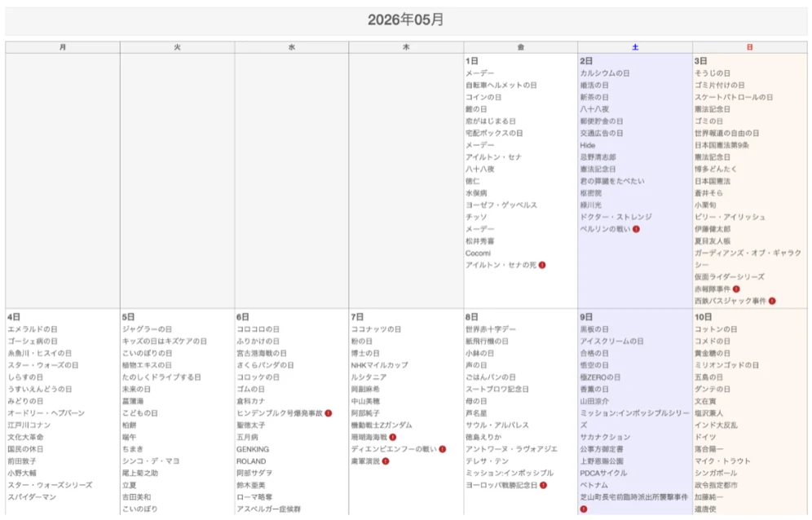Image resolution: width=812 pixels, height=520 pixels.
Task: Click red icon after ヒンデンブルク号爆発事故
Action: [x=329, y=413]
